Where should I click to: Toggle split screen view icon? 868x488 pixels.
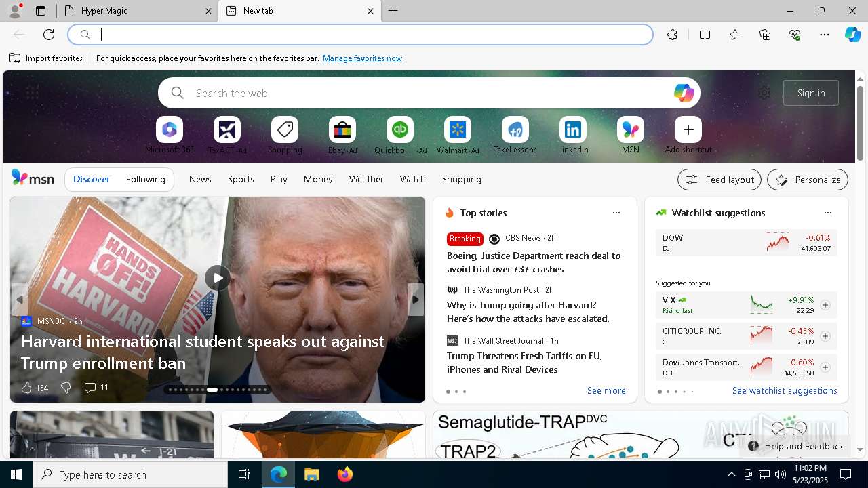pyautogui.click(x=705, y=35)
